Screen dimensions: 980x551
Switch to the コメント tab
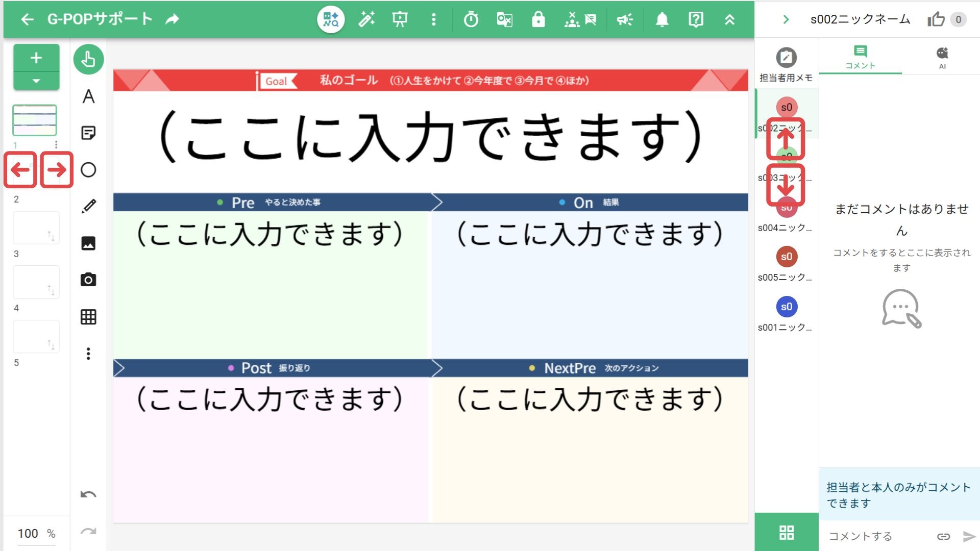[x=861, y=58]
